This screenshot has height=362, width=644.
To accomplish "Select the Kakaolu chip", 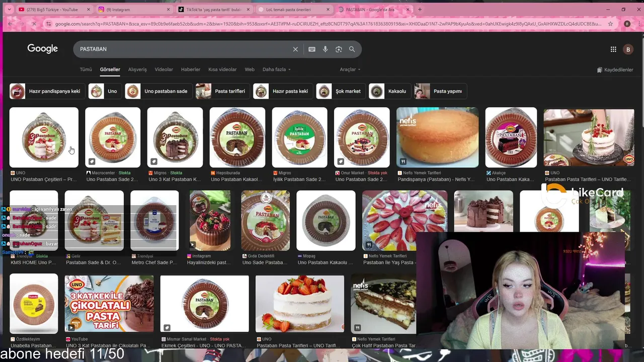I will coord(389,91).
